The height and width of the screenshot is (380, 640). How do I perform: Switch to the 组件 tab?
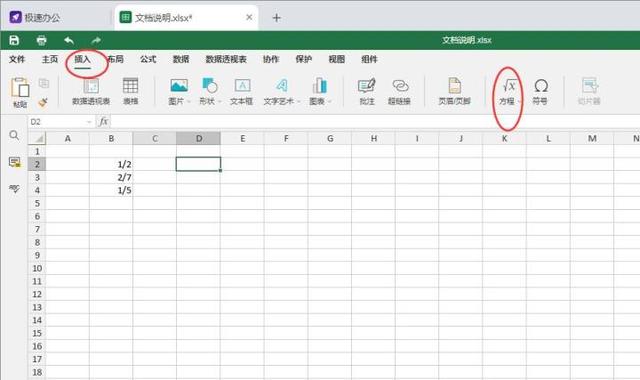click(369, 60)
